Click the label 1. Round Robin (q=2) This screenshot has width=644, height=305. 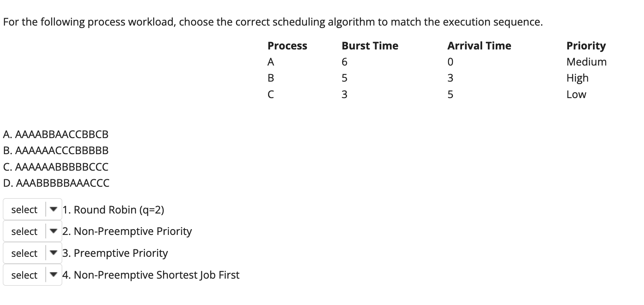[x=114, y=209]
